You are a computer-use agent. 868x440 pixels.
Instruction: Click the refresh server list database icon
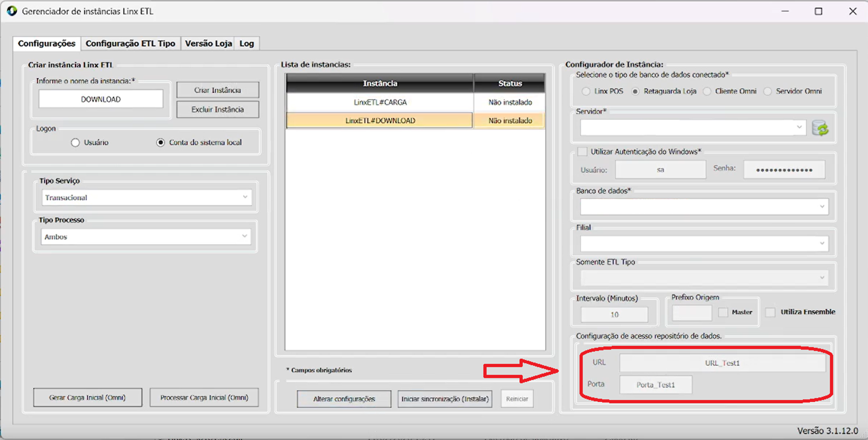click(x=820, y=128)
